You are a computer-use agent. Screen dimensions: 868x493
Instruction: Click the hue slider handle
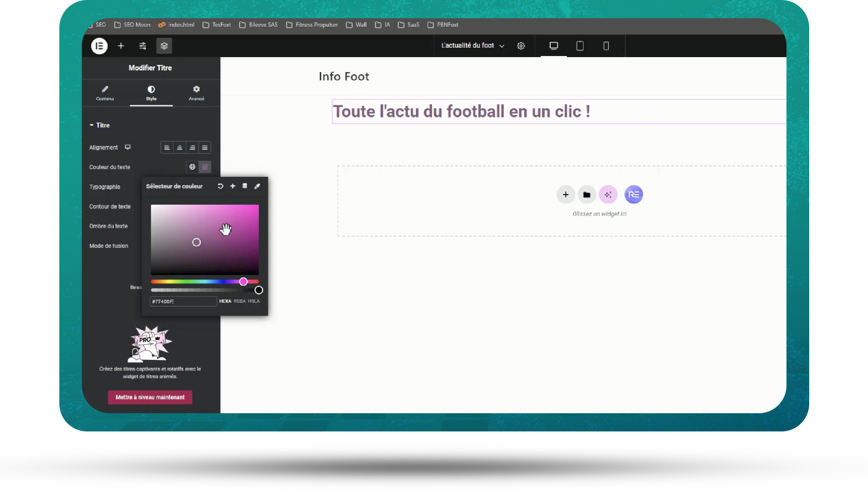click(243, 282)
